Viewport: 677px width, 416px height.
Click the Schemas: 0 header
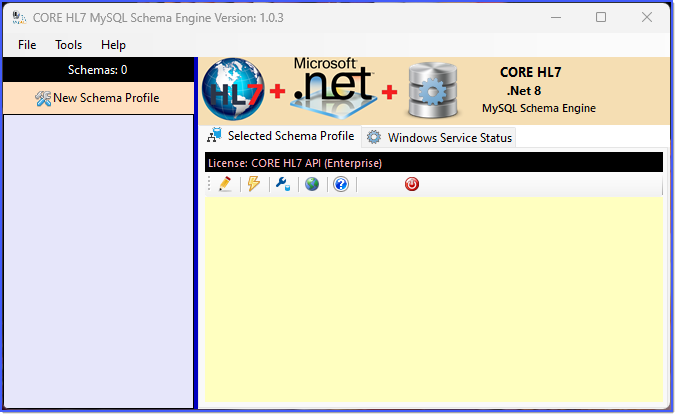tap(98, 70)
